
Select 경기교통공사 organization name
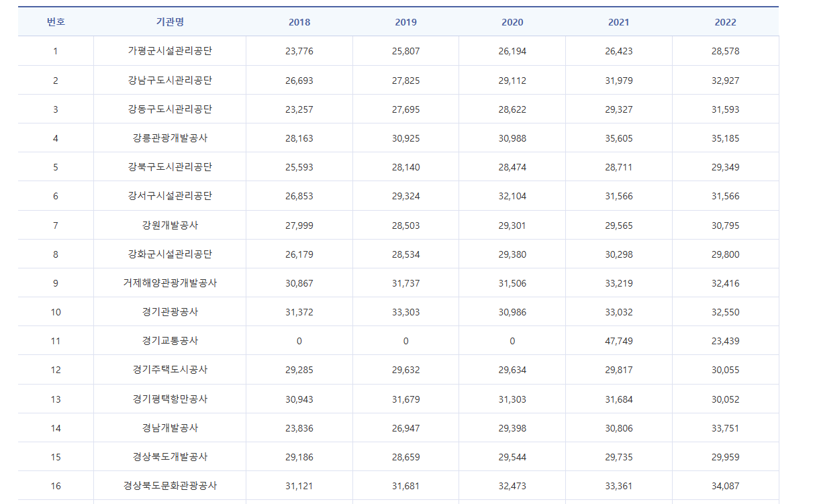[x=170, y=340]
